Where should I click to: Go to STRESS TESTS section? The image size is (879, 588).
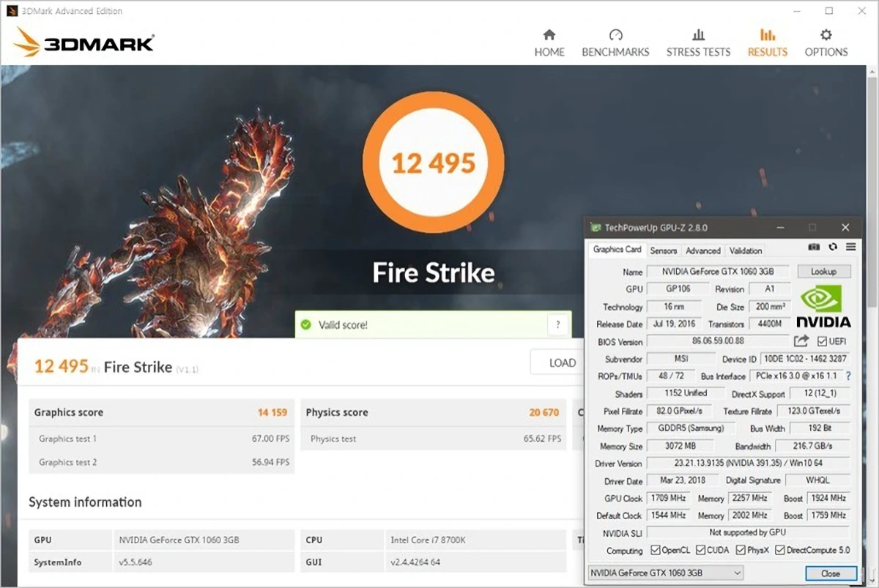[698, 43]
